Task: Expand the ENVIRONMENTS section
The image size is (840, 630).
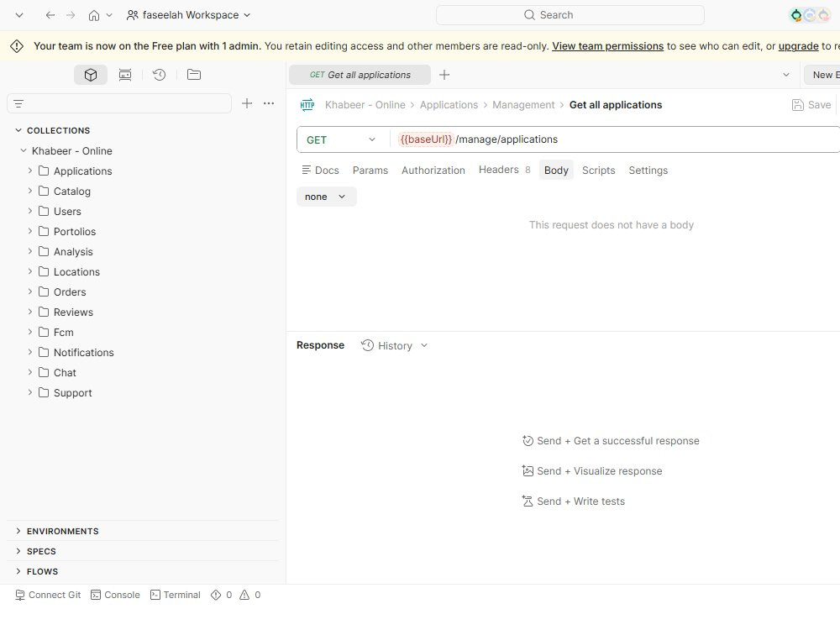Action: tap(18, 531)
